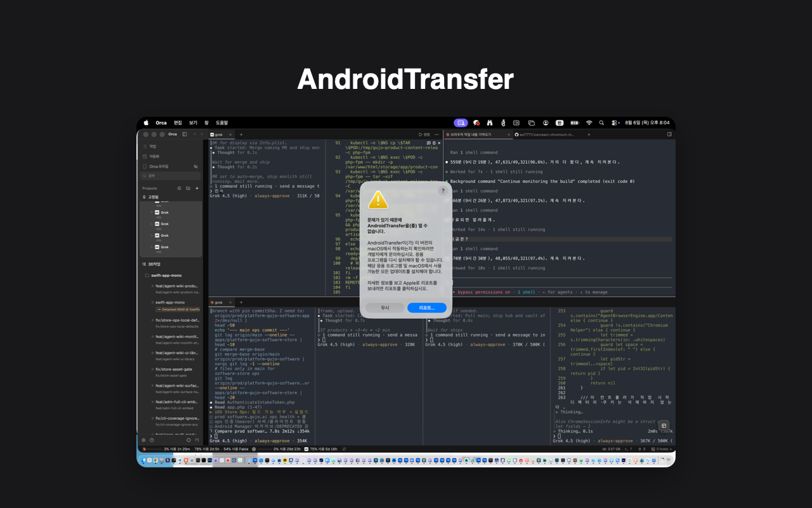Click the plus icon in the Projects header
812x508 pixels.
click(197, 189)
